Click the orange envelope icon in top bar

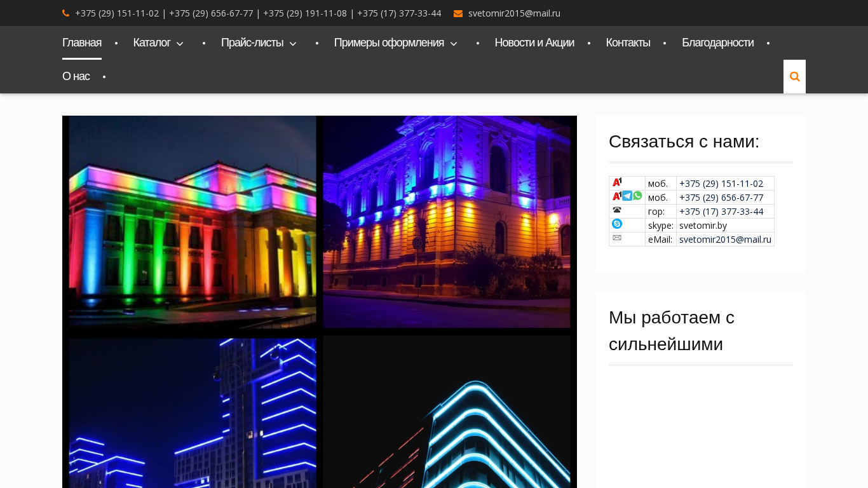click(458, 13)
